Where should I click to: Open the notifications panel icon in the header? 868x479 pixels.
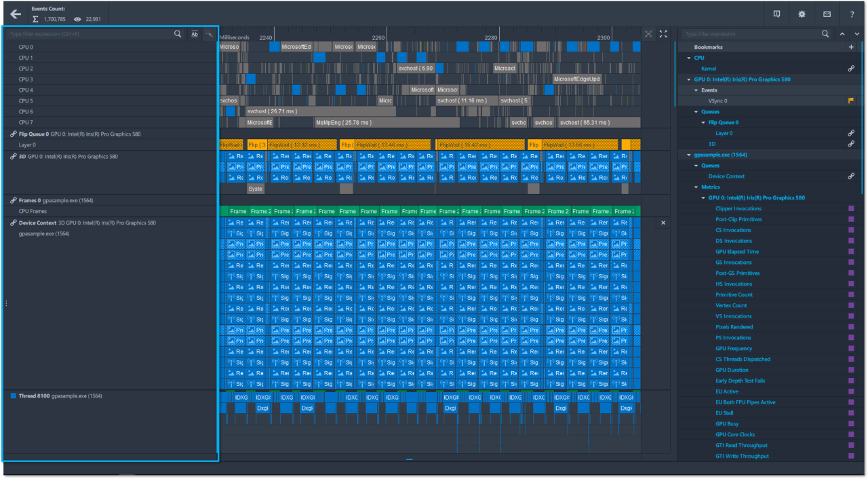(776, 14)
